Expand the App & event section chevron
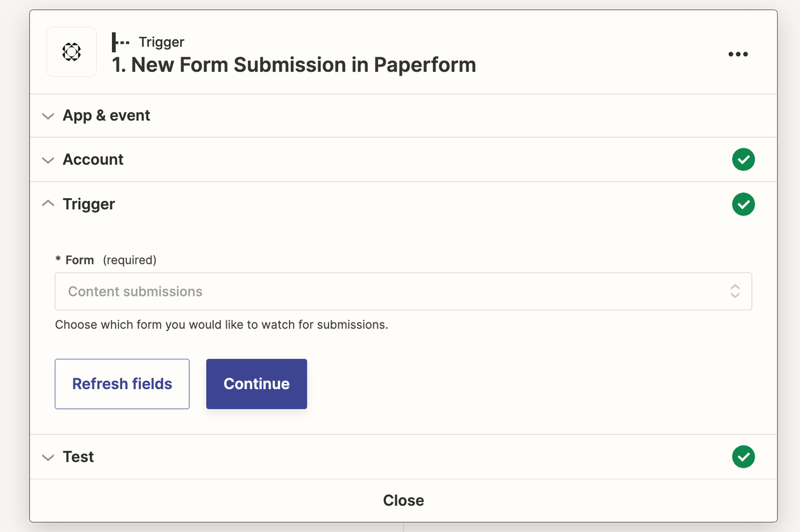Image resolution: width=800 pixels, height=532 pixels. click(x=48, y=116)
